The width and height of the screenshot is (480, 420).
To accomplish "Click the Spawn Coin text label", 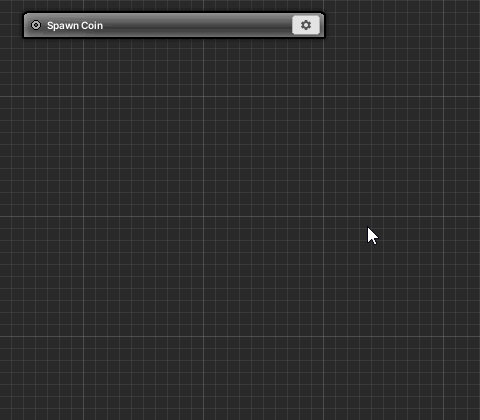I will tap(75, 26).
